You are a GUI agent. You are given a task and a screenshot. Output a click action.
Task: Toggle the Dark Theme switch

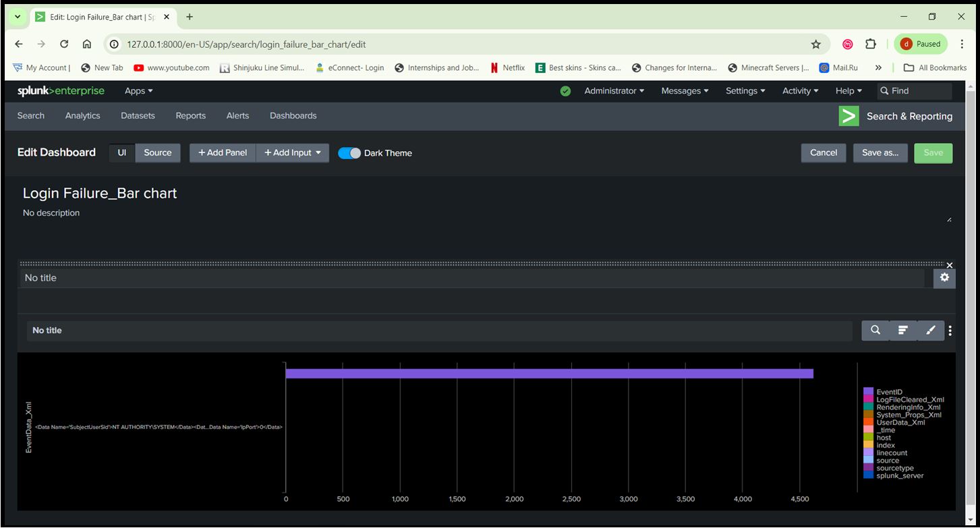[349, 153]
